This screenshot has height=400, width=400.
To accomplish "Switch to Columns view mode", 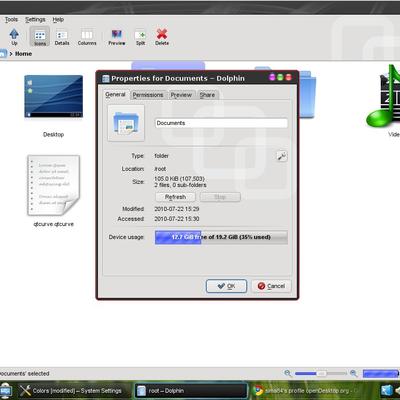I will (87, 37).
